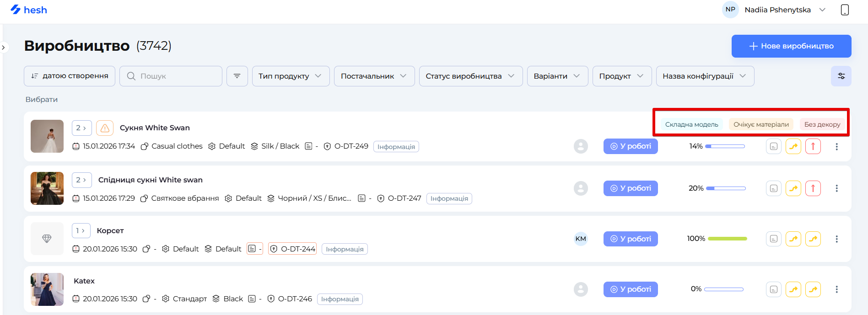868x315 pixels.
Task: Sort by датою створення
Action: pos(70,76)
